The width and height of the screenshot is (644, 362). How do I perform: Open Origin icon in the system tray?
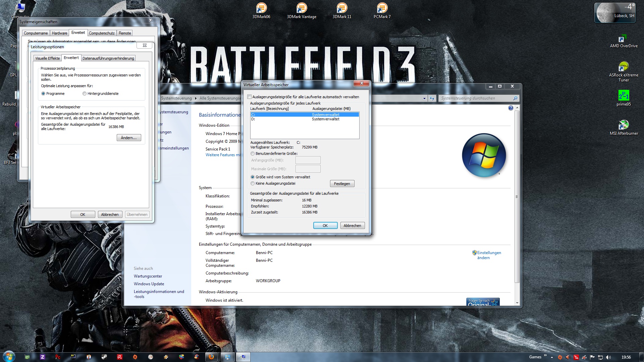pos(560,357)
